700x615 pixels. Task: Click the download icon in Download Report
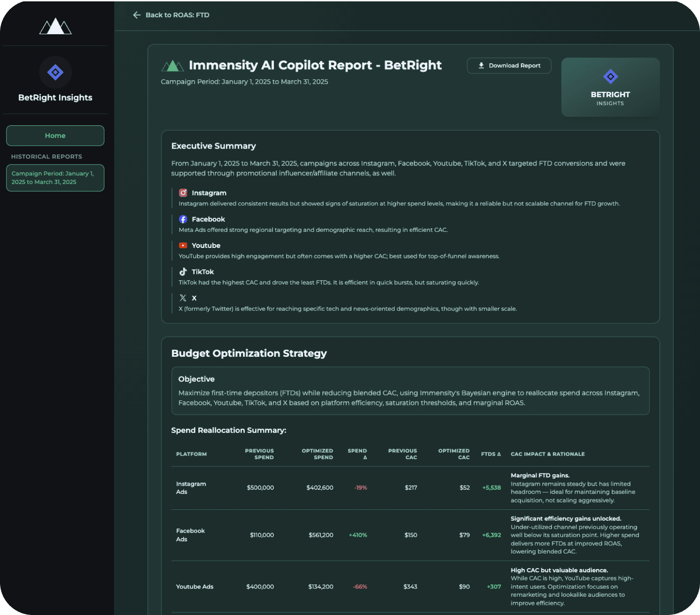coord(481,66)
